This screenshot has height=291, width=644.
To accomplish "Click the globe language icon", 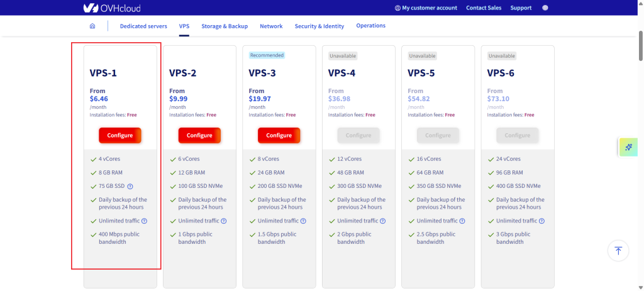I will point(545,8).
